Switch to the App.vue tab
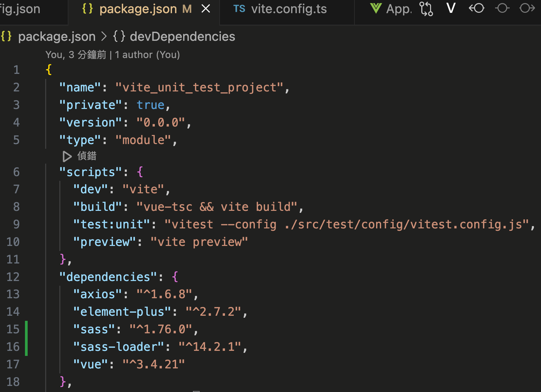The height and width of the screenshot is (392, 541). point(398,9)
